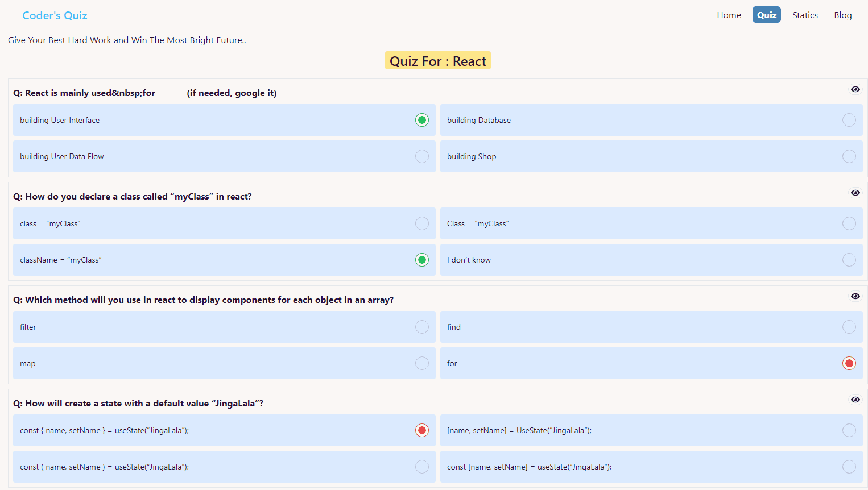Screen dimensions: 868x490
Task: Pick the '[name, setName] = UseState' answer
Action: coord(849,430)
